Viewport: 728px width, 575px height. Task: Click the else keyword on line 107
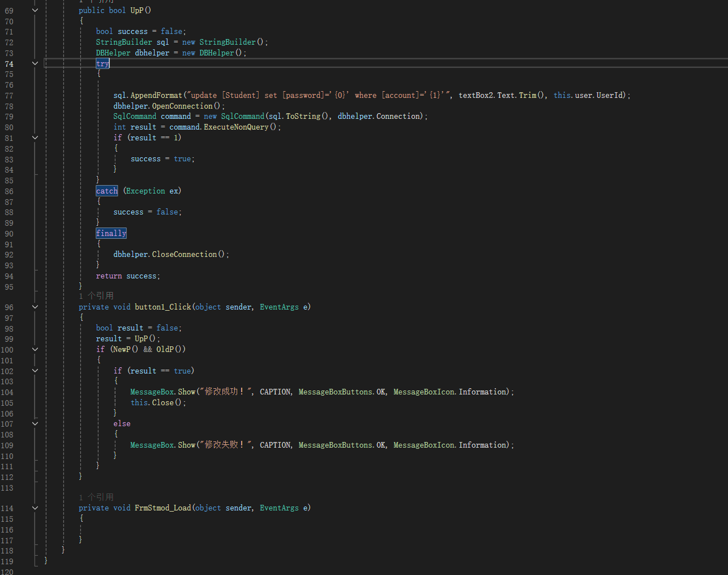[x=122, y=423]
